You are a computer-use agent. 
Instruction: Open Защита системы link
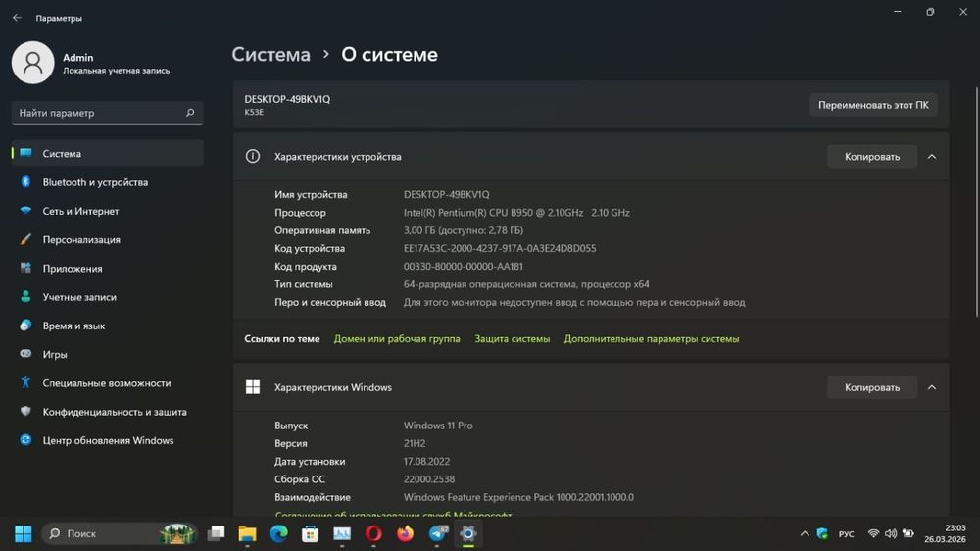[512, 338]
